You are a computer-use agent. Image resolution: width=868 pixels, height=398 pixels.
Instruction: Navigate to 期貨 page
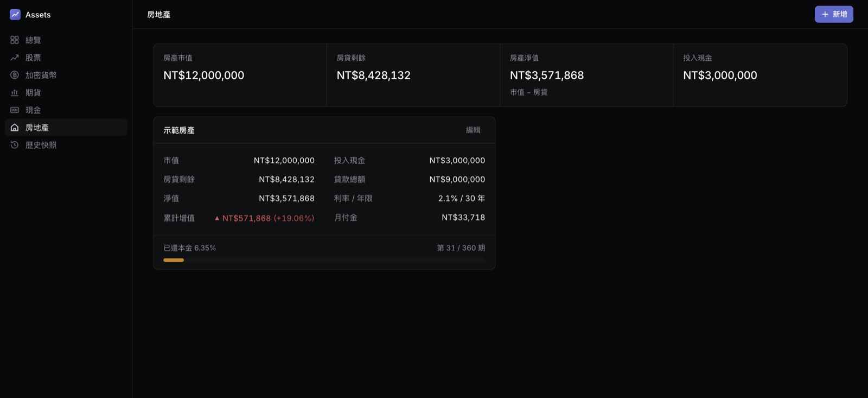pos(66,93)
